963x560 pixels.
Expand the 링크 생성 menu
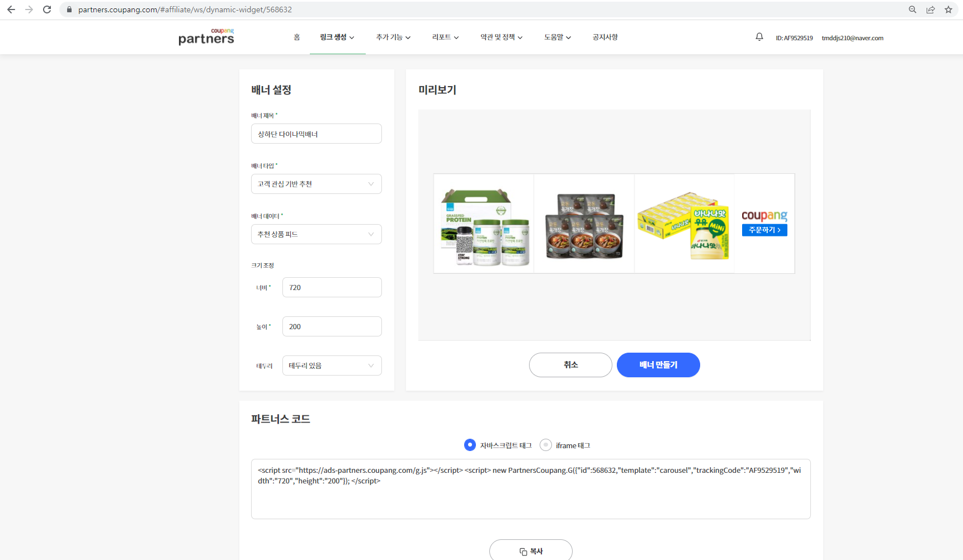(337, 37)
